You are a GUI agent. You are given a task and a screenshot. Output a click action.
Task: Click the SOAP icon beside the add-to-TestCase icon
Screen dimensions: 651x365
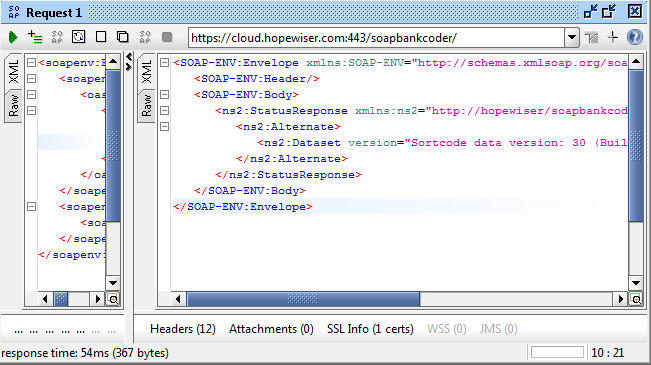[x=57, y=37]
